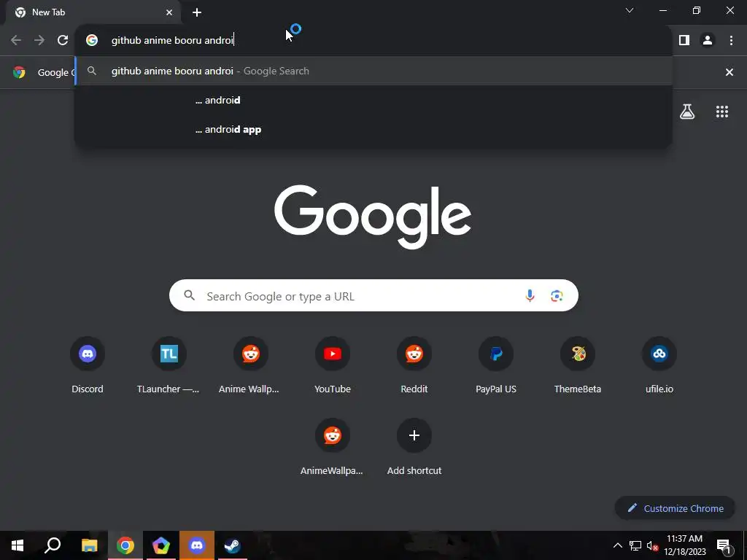Toggle the Chrome side panel icon

pyautogui.click(x=684, y=41)
